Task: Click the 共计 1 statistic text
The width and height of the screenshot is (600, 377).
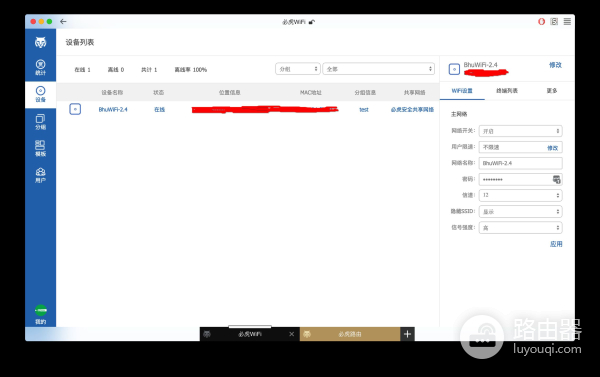Action: point(149,70)
